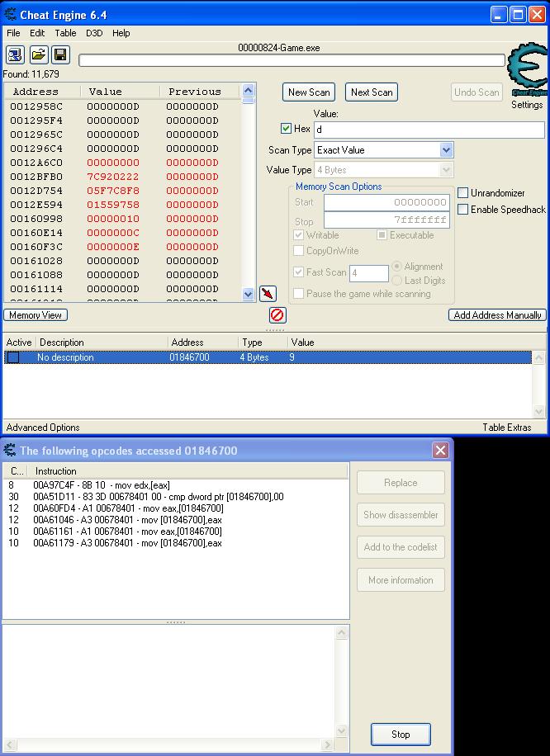Click the scan Value input field
This screenshot has height=756, width=550.
click(429, 130)
